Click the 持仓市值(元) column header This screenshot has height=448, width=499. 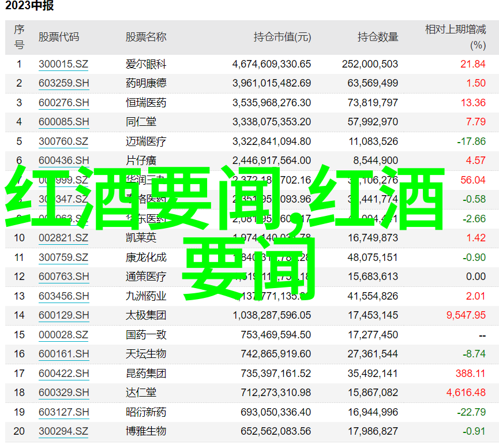pos(282,38)
